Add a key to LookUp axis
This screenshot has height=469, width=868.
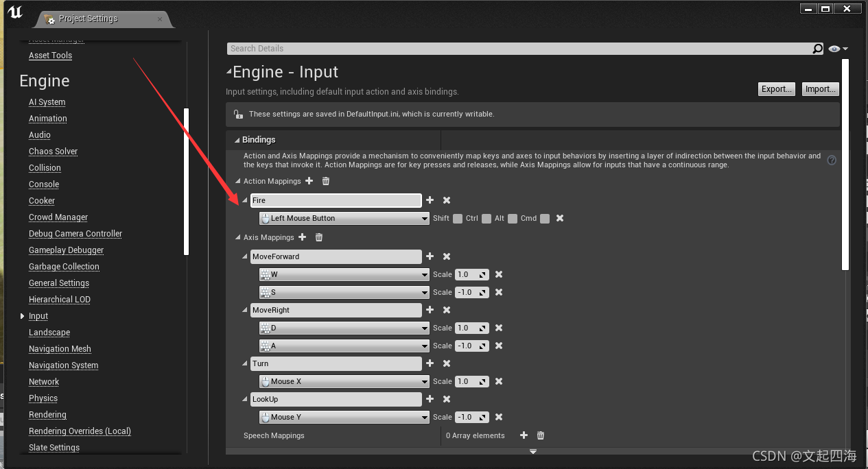pyautogui.click(x=430, y=399)
